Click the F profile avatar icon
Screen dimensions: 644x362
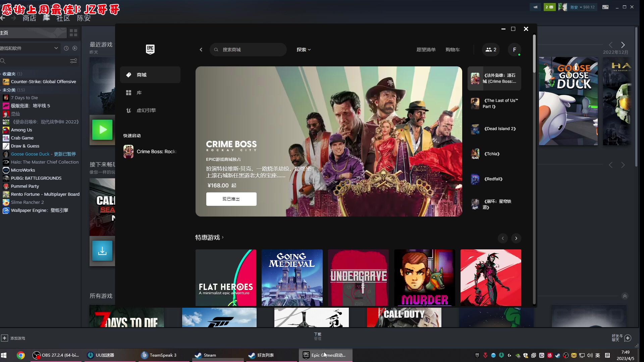(514, 50)
